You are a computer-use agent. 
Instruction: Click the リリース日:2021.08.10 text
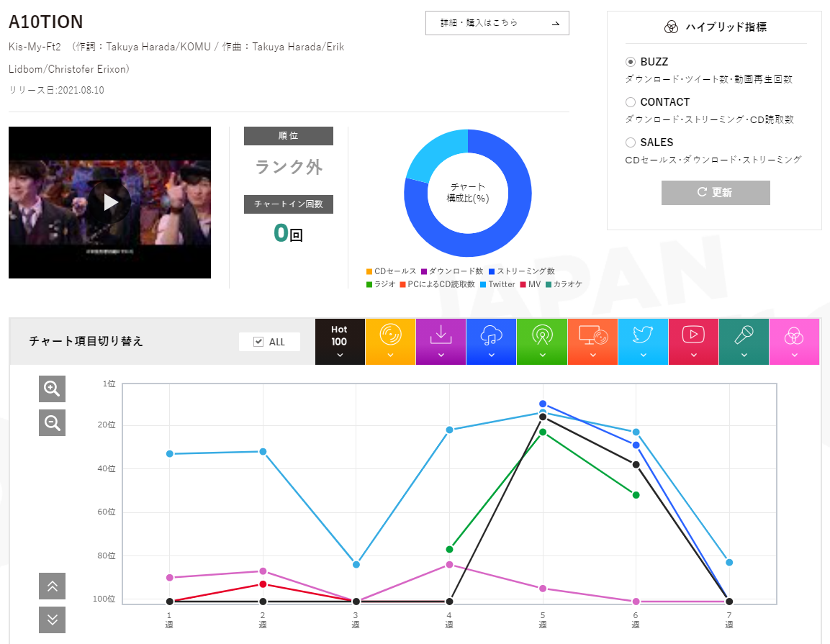tap(56, 90)
